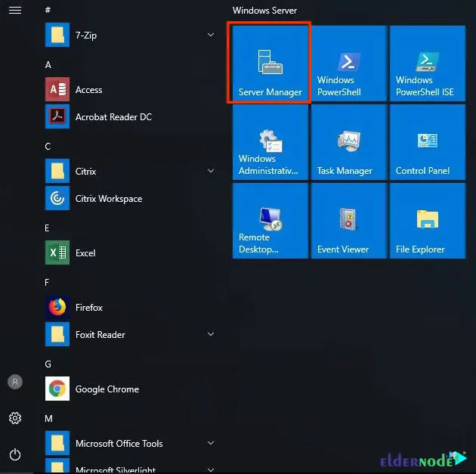Open the File Explorer tile
The width and height of the screenshot is (476, 474).
pos(428,221)
